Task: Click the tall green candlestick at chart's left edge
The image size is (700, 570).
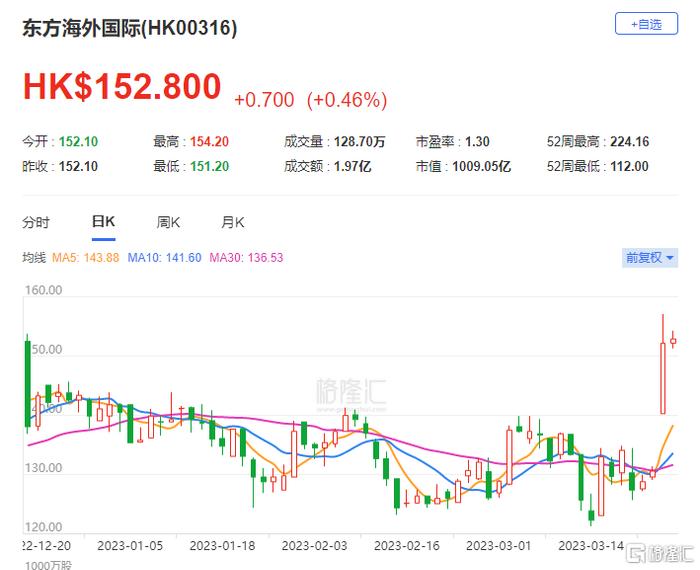Action: 27,384
